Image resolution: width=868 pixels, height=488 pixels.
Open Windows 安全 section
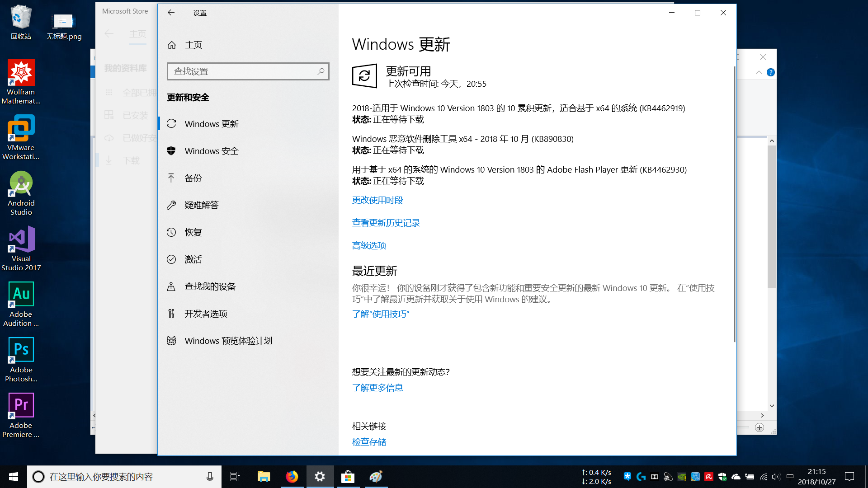tap(248, 151)
